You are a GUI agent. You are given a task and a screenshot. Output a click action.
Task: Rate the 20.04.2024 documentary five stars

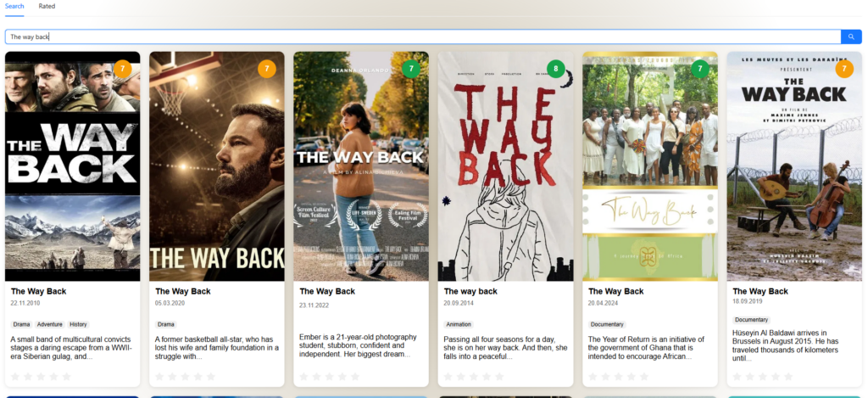(x=644, y=377)
